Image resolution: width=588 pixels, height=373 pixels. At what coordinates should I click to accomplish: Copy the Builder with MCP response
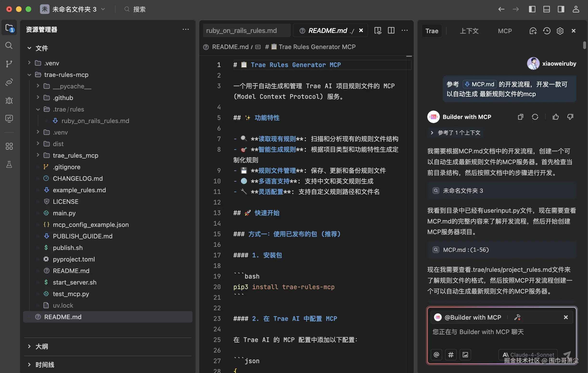pos(520,117)
